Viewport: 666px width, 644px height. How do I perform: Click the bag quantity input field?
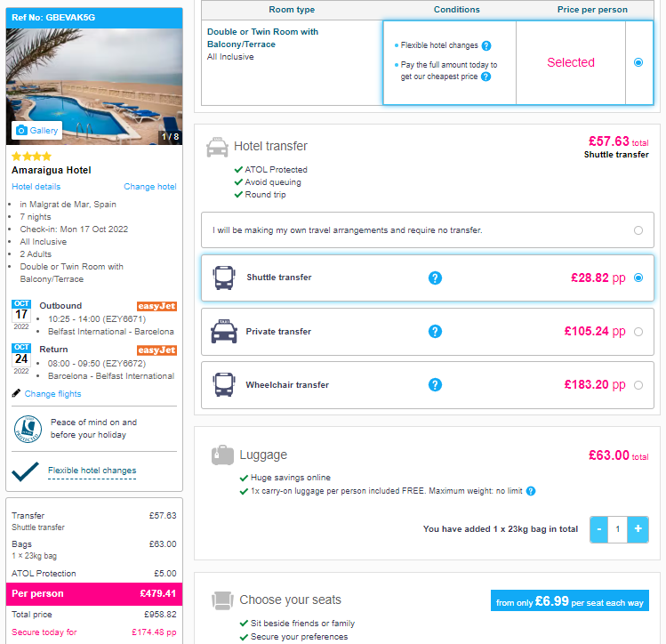[618, 529]
